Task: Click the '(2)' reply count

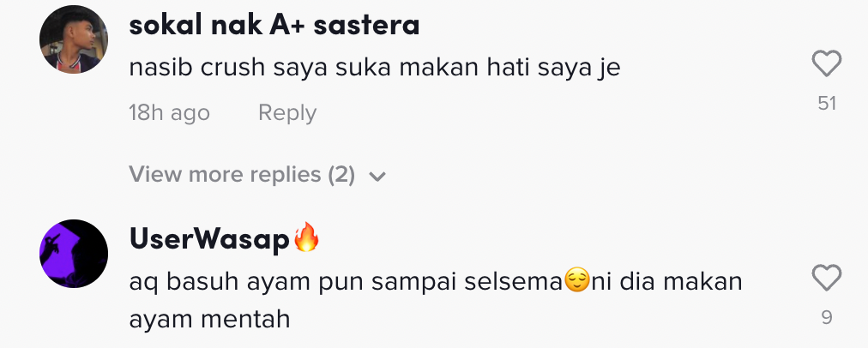Action: (x=341, y=175)
